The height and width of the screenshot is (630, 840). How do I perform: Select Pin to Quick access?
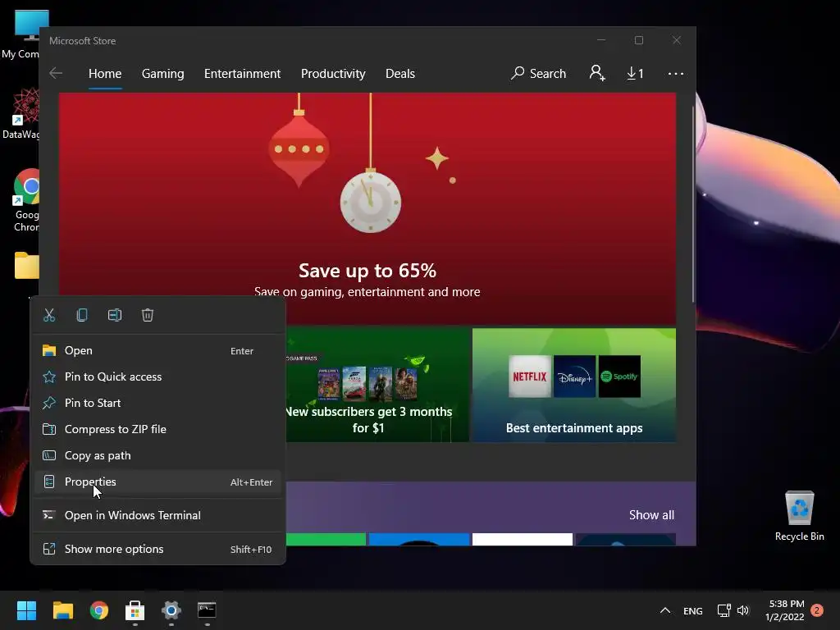(157, 377)
